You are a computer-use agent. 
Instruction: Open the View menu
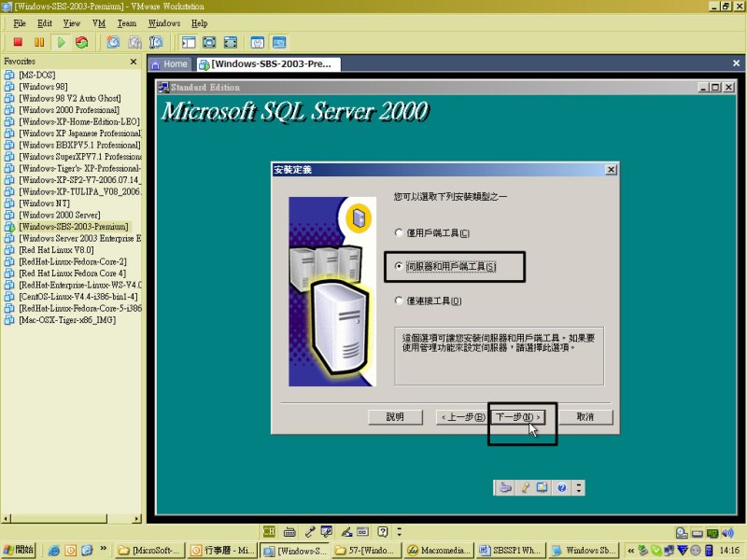click(72, 23)
